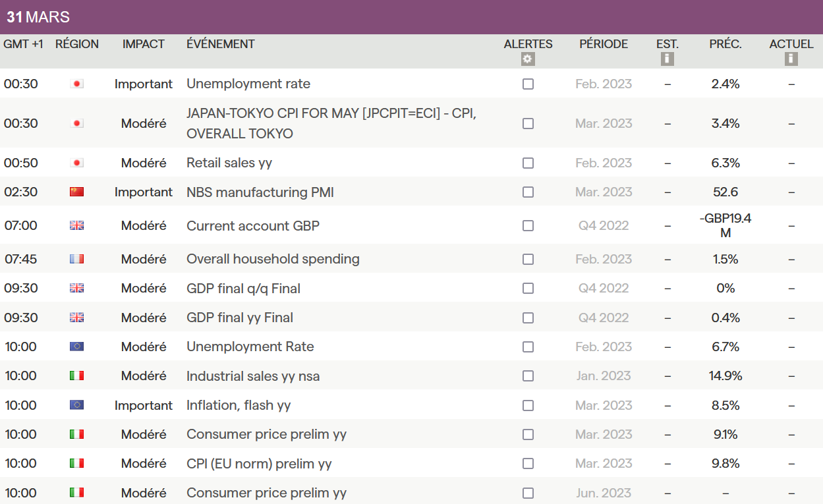Click the France flag beside Overall household spending
Image resolution: width=823 pixels, height=504 pixels.
(77, 259)
